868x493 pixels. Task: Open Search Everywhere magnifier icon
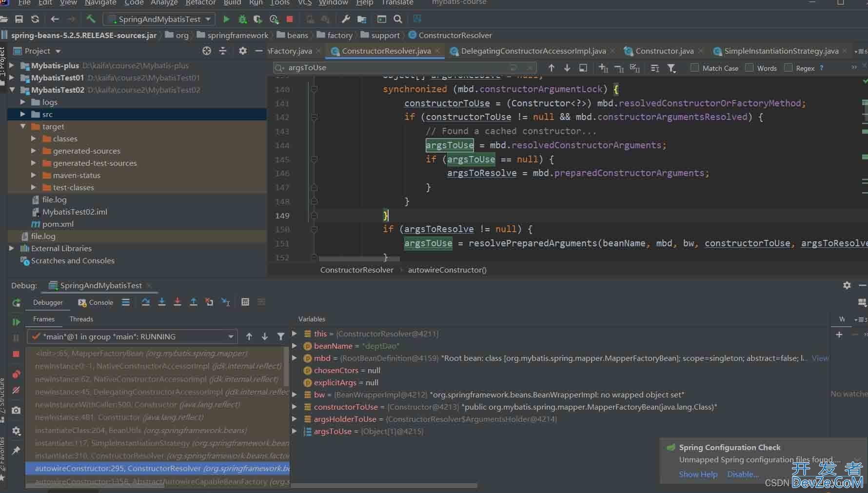pos(398,19)
